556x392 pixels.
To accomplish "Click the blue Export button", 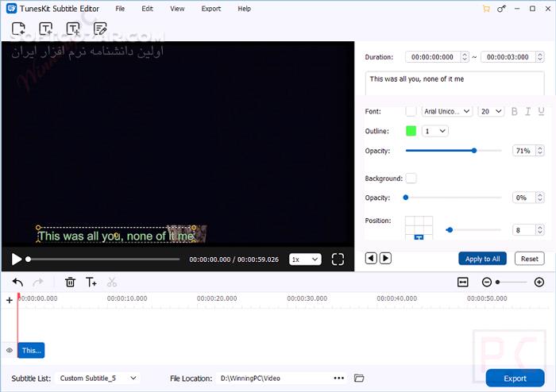I will [515, 379].
